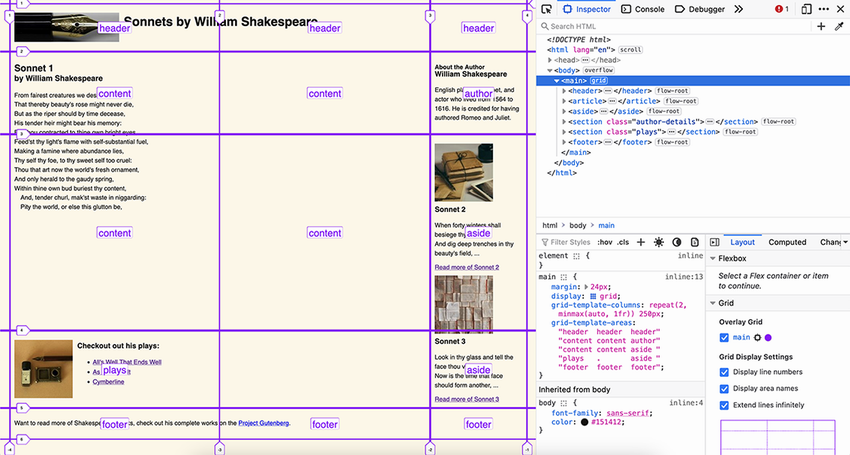
Task: Open the Computed tab
Action: click(x=787, y=242)
